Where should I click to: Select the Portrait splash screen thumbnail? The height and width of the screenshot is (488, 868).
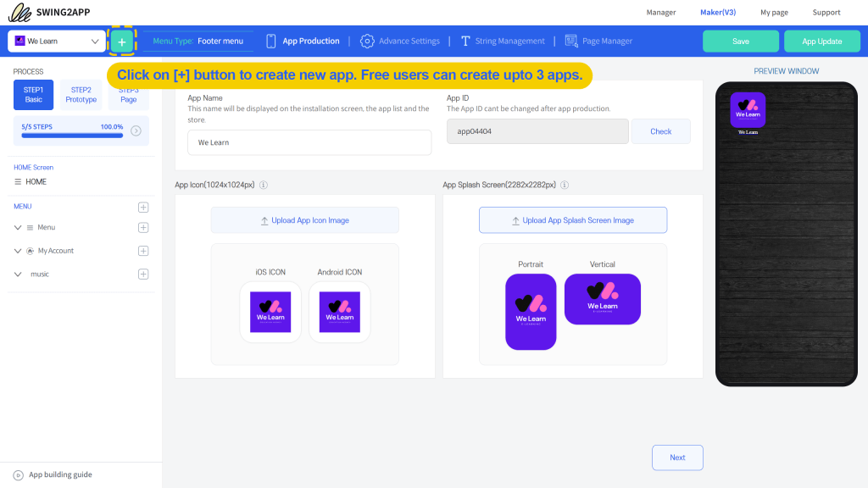[531, 312]
